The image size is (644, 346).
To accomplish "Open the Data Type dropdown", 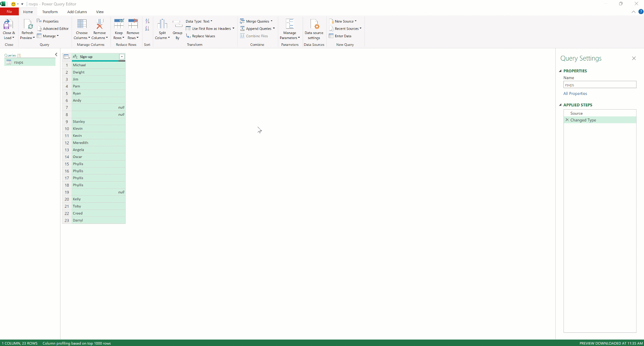I will pyautogui.click(x=211, y=21).
